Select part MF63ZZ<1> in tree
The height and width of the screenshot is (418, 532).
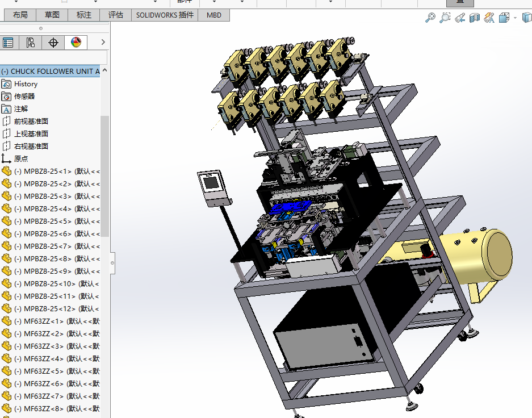[50, 321]
